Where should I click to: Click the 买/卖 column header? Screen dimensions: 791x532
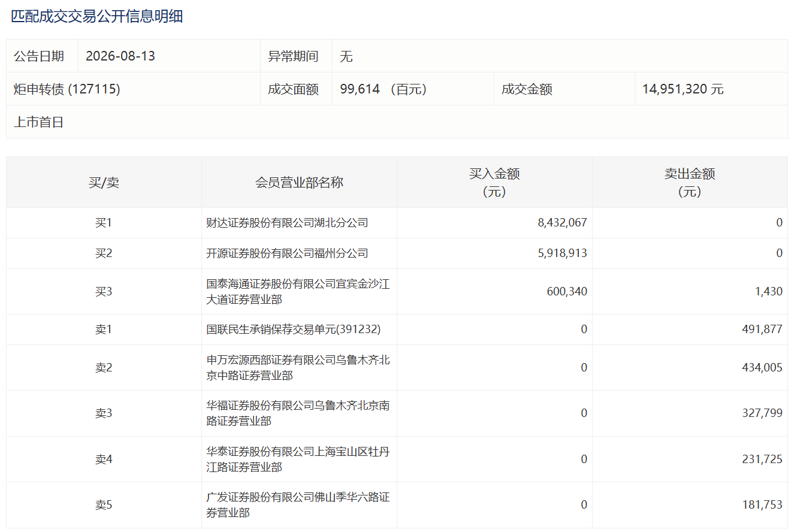(104, 183)
